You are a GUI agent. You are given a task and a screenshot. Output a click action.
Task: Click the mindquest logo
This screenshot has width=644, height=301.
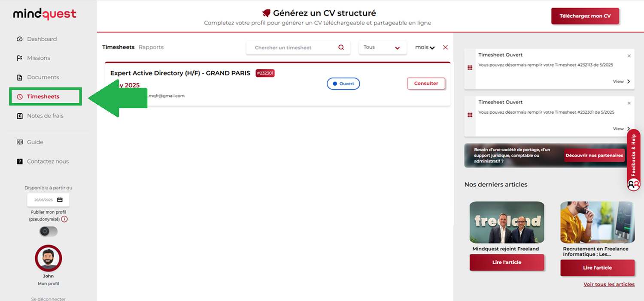[x=45, y=14]
